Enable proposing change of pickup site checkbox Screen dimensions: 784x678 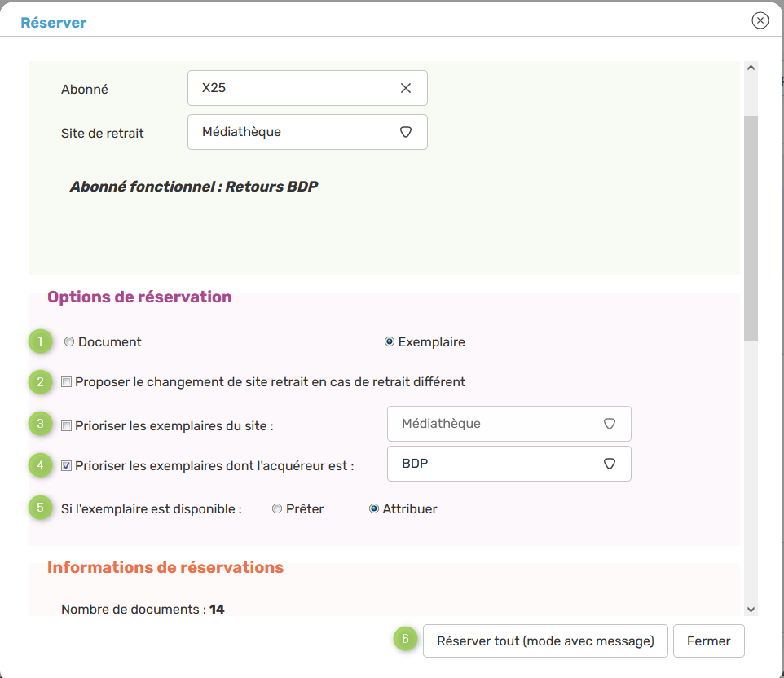[67, 381]
